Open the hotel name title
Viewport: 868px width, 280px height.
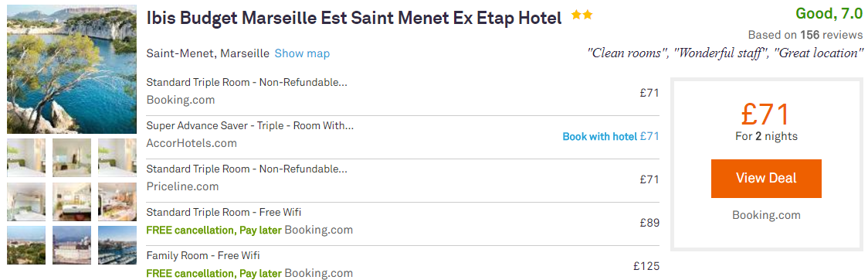pyautogui.click(x=354, y=19)
